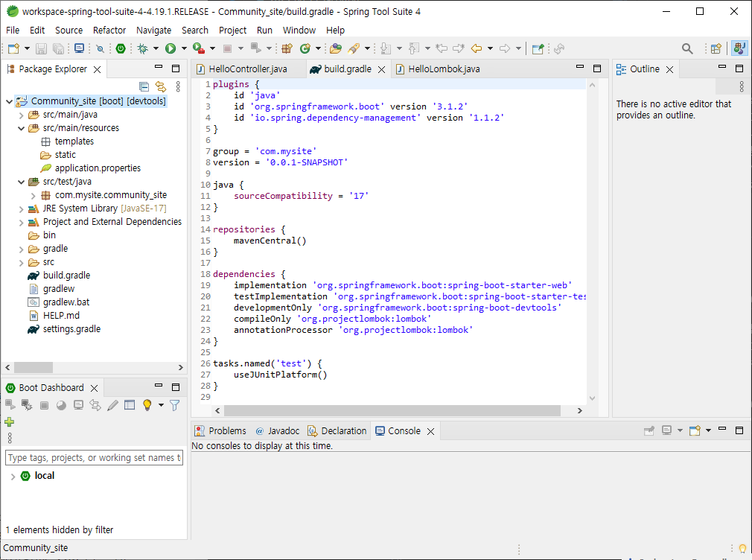Open the Debug configurations dropdown arrow
This screenshot has height=560, width=752.
156,48
